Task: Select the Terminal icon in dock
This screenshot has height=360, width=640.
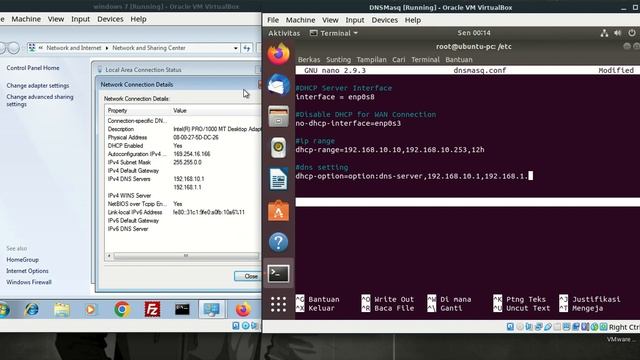Action: click(x=278, y=273)
